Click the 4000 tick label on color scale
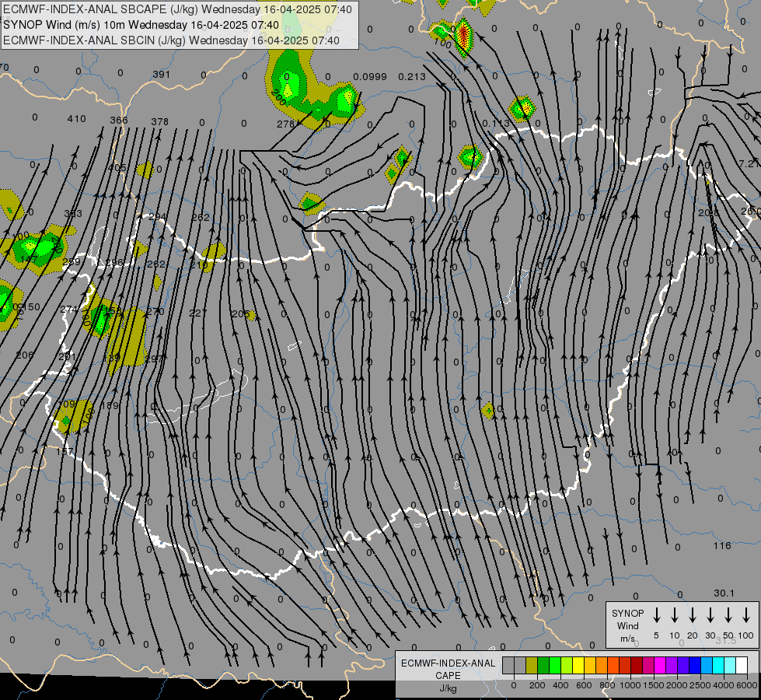 point(724,685)
